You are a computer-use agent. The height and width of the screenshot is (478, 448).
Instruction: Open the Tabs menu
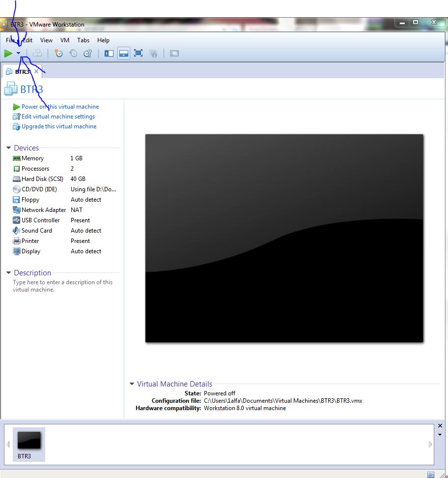83,40
